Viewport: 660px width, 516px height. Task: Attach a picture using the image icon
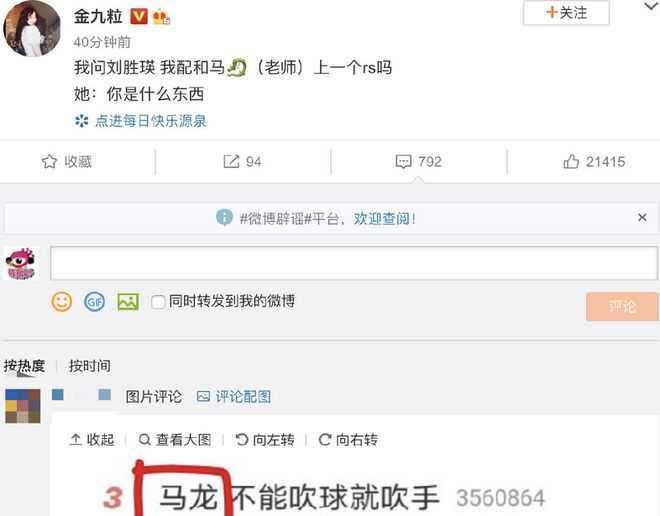(128, 302)
